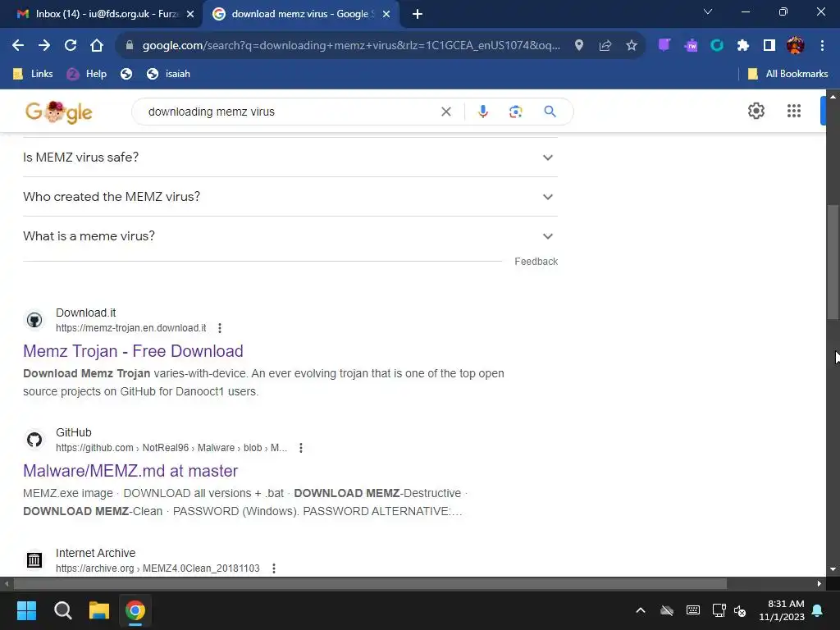Reload the Google search page
This screenshot has height=630, width=840.
pyautogui.click(x=71, y=46)
